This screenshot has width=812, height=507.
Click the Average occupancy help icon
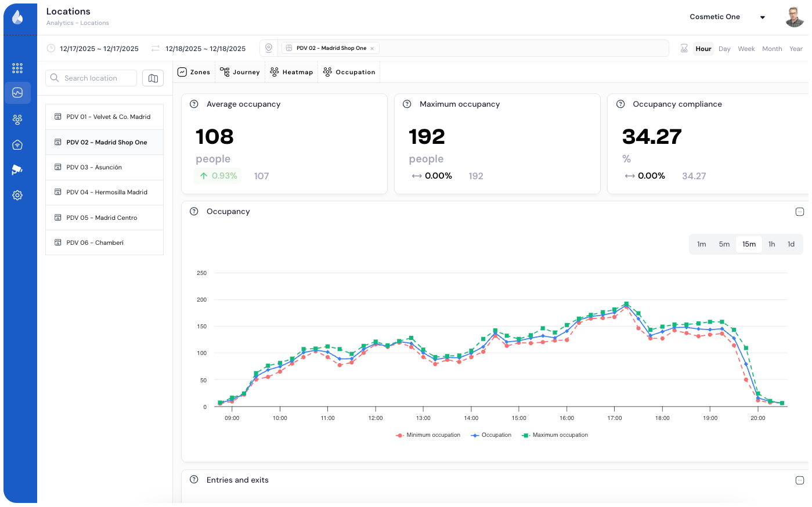click(x=194, y=104)
